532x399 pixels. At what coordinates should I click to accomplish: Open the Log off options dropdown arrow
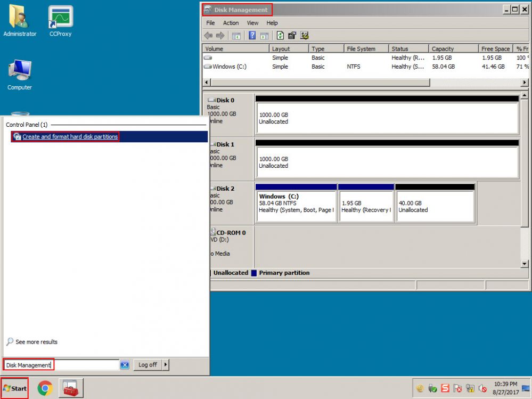click(166, 364)
